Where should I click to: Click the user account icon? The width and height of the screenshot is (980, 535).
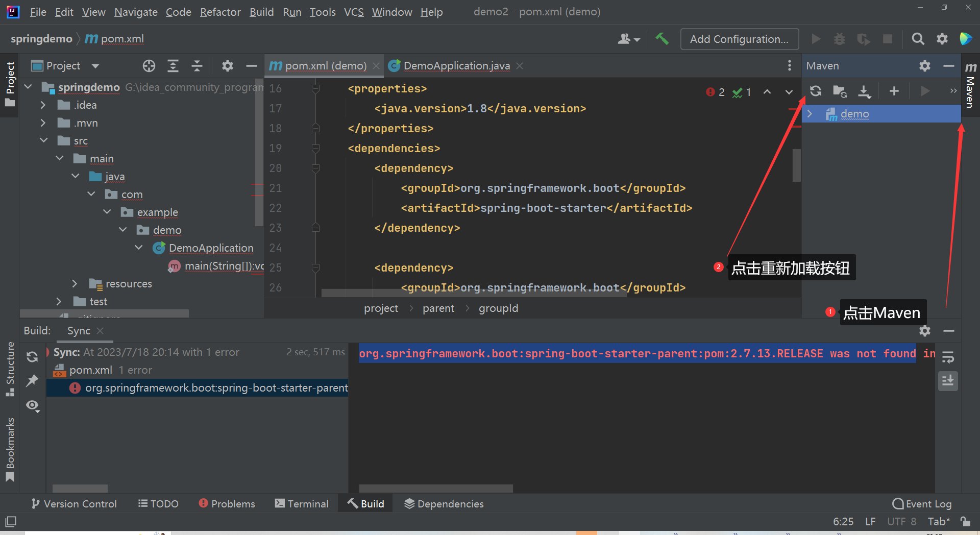[x=629, y=39]
